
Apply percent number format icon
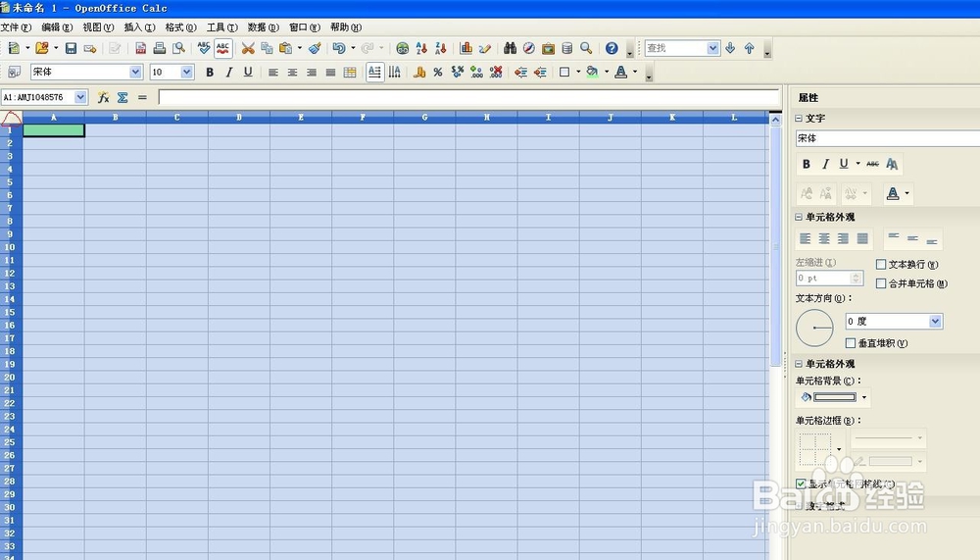click(x=438, y=72)
